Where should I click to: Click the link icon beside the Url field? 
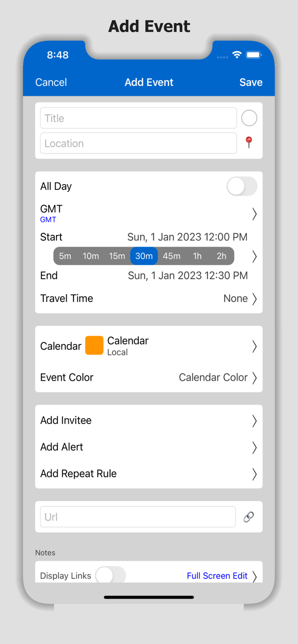click(x=249, y=516)
